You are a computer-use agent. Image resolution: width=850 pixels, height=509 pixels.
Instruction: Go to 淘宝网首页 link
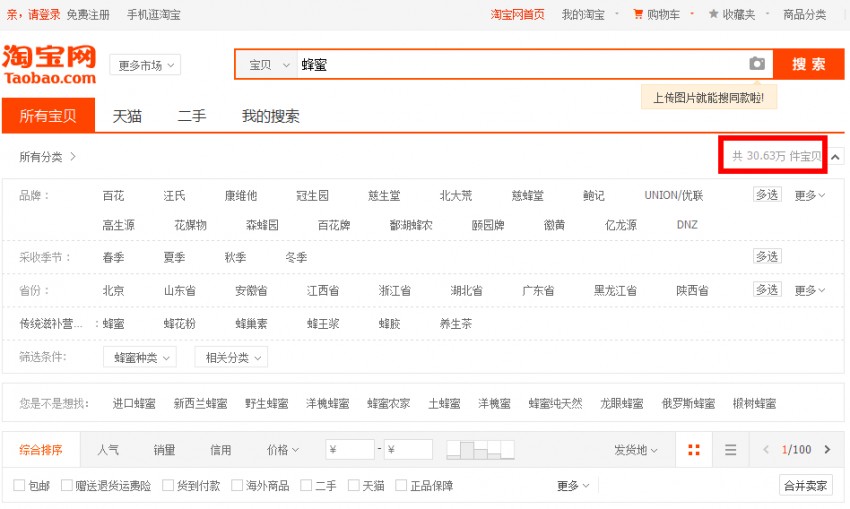click(x=517, y=14)
